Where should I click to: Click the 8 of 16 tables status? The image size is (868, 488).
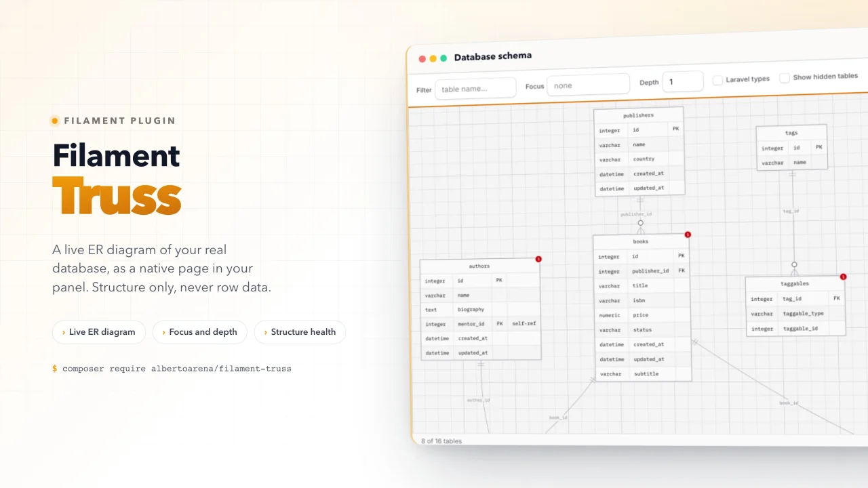pos(441,441)
